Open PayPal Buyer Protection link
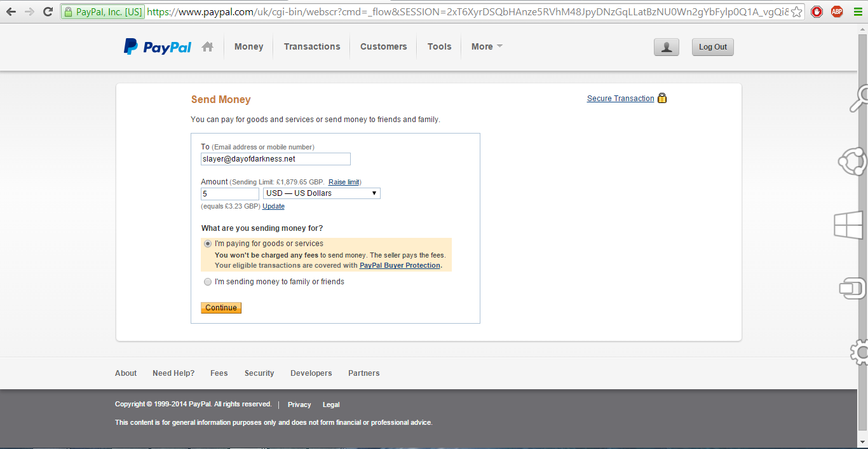The width and height of the screenshot is (868, 449). pos(400,266)
